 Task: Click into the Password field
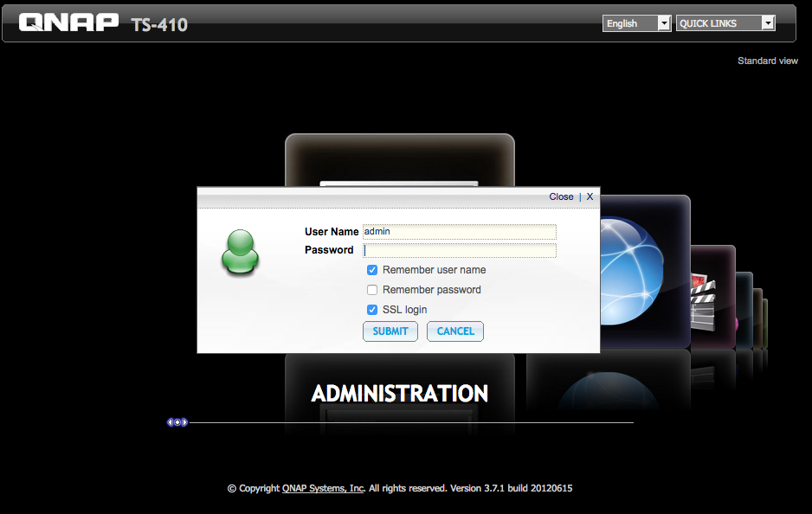[x=459, y=250]
